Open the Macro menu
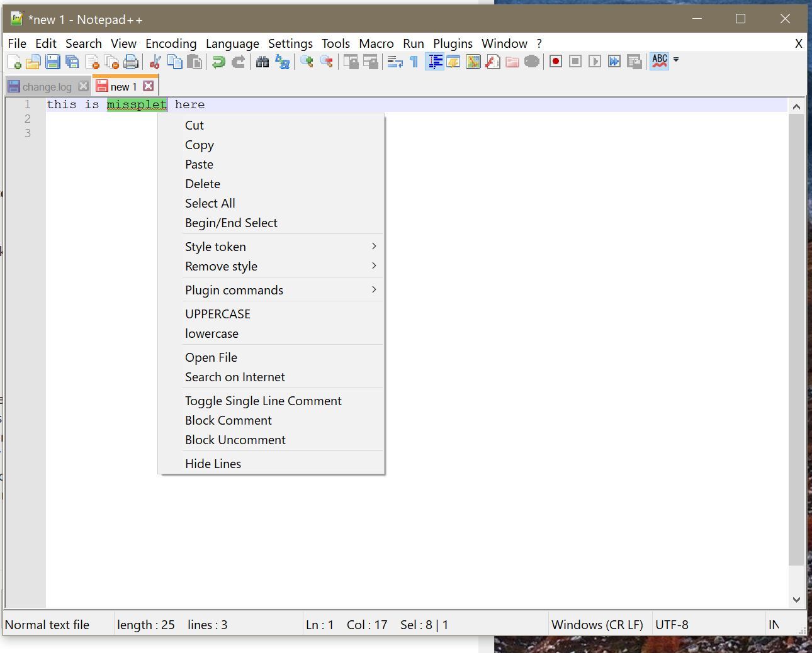812x653 pixels. 376,43
